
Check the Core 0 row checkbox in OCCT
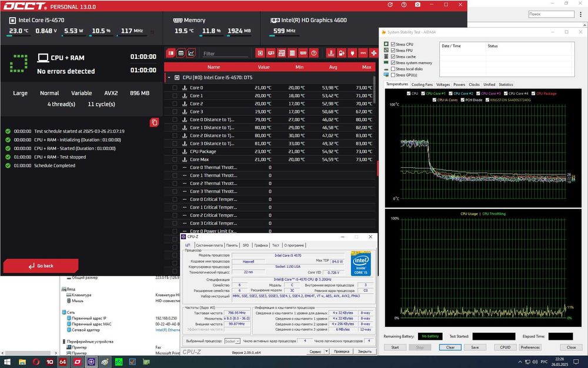(175, 88)
